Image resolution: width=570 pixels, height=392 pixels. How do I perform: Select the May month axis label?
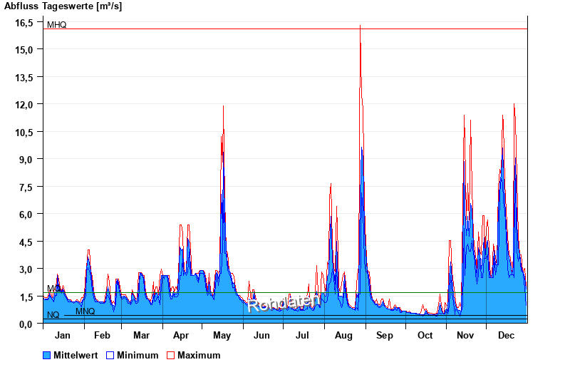222,336
